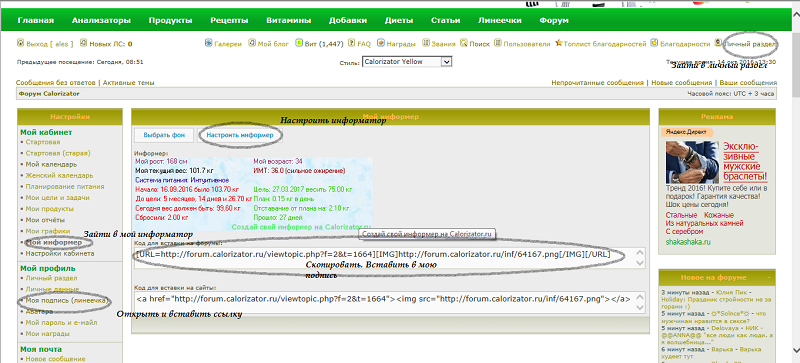Image resolution: width=800 pixels, height=363 pixels.
Task: Open Личный раздел under Мой профиль
Action: 52,278
